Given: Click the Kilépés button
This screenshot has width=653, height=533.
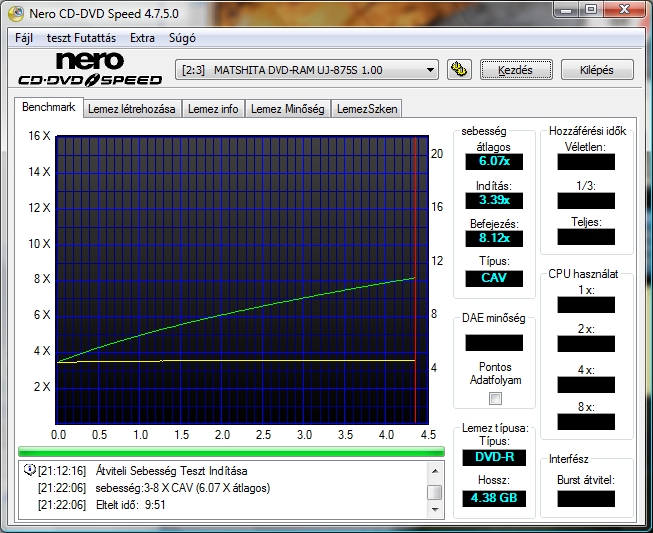Looking at the screenshot, I should click(597, 70).
